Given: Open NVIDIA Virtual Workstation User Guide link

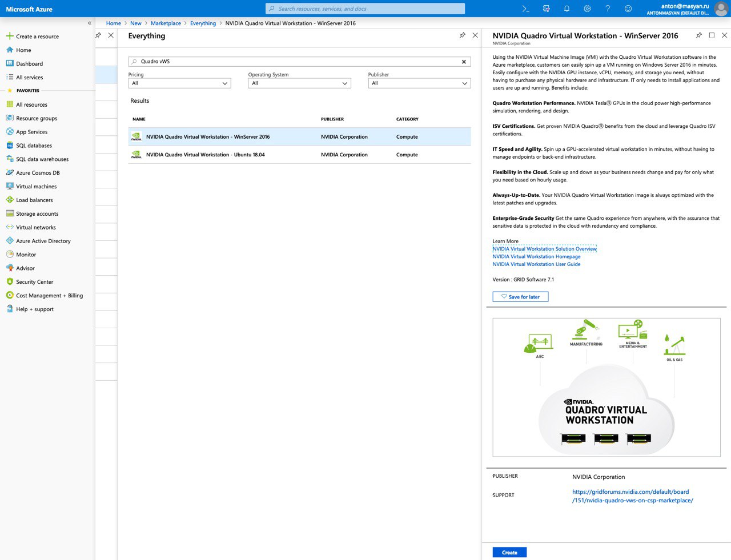Looking at the screenshot, I should 536,264.
